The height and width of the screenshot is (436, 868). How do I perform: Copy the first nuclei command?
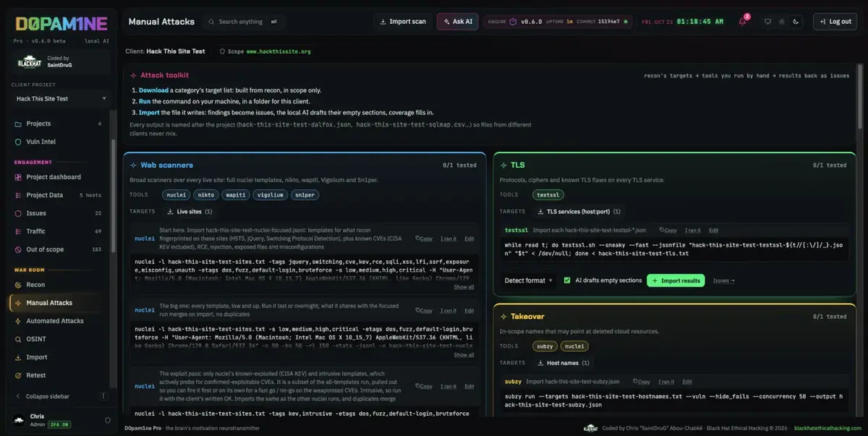[424, 239]
